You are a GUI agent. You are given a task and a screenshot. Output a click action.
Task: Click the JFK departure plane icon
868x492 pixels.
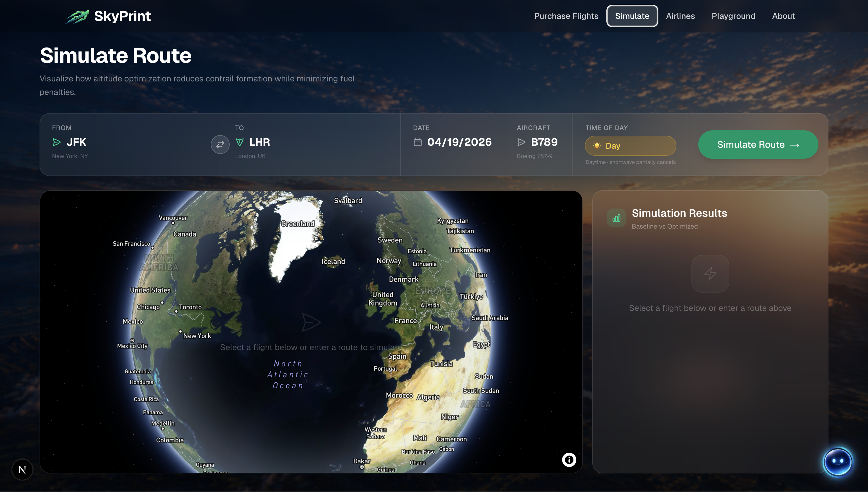coord(57,142)
